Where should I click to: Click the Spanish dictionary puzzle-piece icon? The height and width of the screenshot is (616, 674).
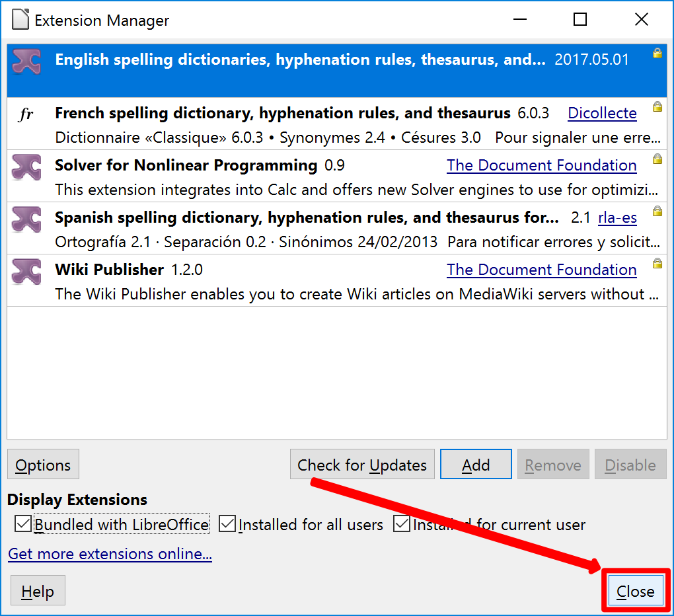[26, 219]
